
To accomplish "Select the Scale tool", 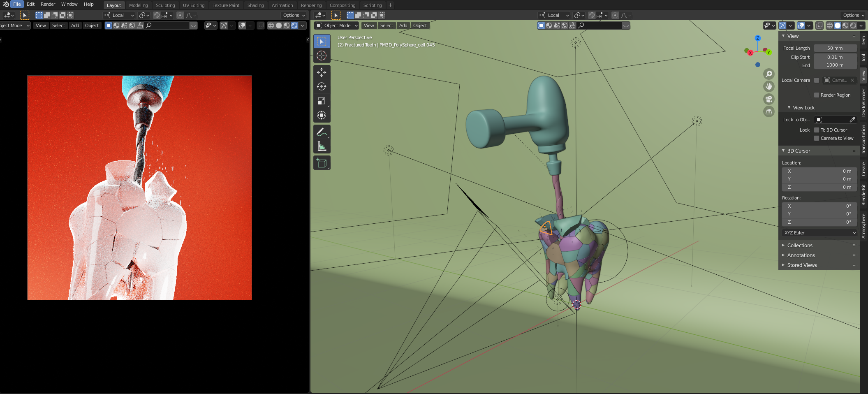I will click(x=322, y=101).
